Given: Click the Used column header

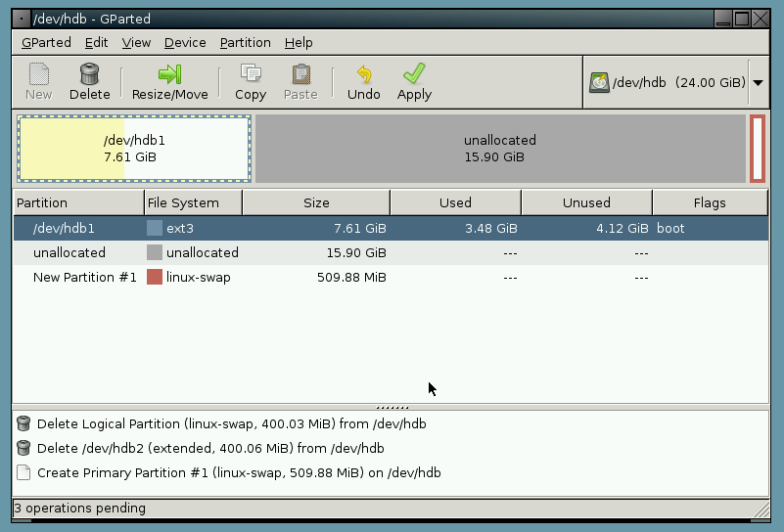Looking at the screenshot, I should click(x=455, y=202).
